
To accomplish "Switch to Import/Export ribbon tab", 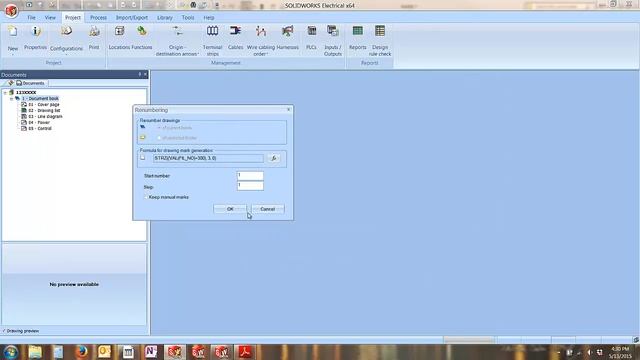I will click(132, 18).
